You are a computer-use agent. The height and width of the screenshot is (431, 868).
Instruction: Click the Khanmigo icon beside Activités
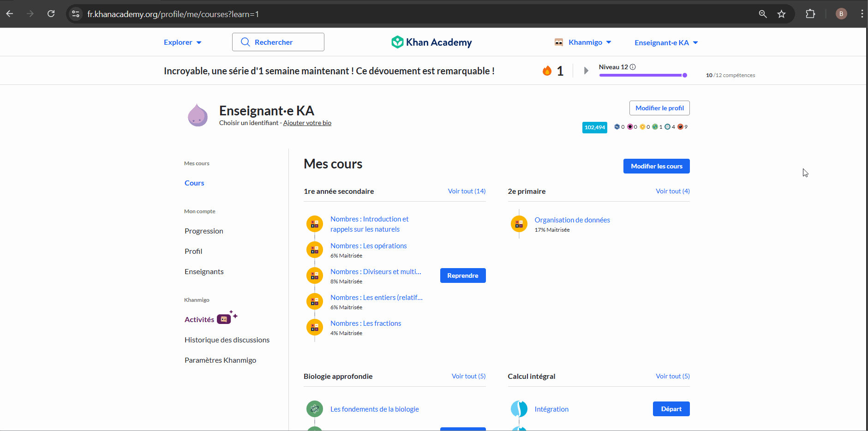point(227,317)
